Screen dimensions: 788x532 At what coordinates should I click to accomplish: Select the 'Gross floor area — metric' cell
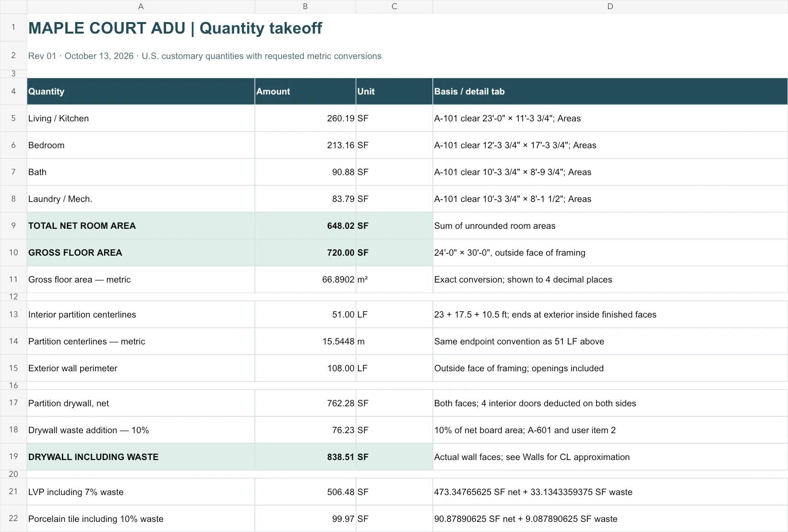click(x=141, y=280)
